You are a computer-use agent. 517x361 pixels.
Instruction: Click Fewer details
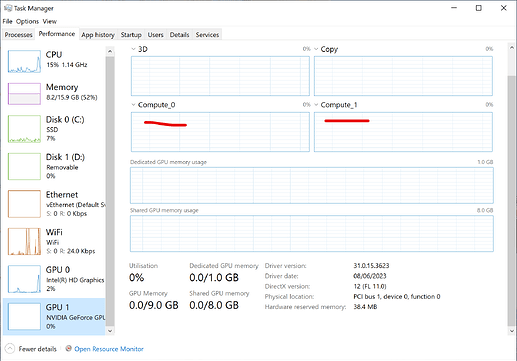[37, 349]
